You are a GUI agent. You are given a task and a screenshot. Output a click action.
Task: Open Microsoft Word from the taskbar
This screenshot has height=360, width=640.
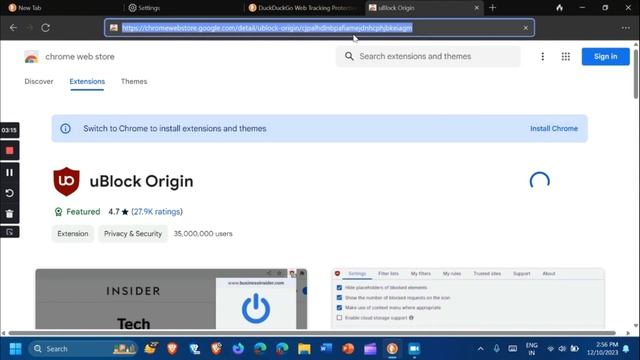click(x=326, y=349)
